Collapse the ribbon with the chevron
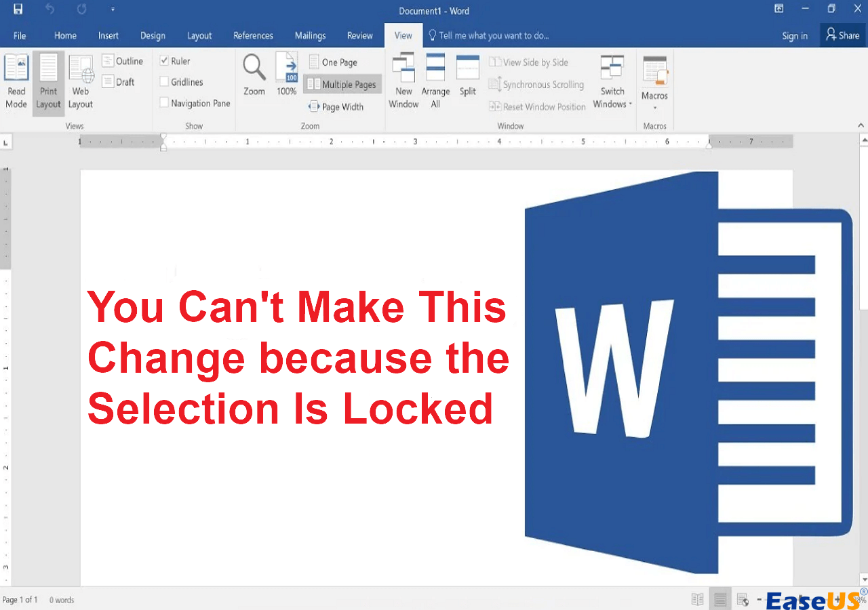Screen dimensions: 868x610 (861, 126)
